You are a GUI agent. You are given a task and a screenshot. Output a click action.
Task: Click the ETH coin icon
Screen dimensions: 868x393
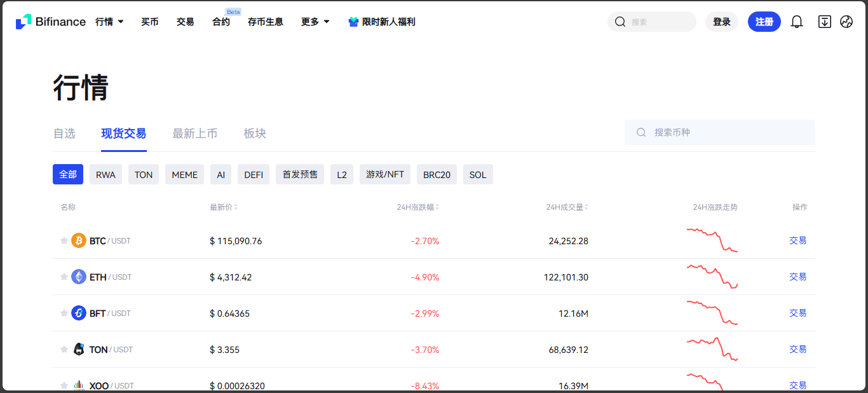(x=79, y=277)
